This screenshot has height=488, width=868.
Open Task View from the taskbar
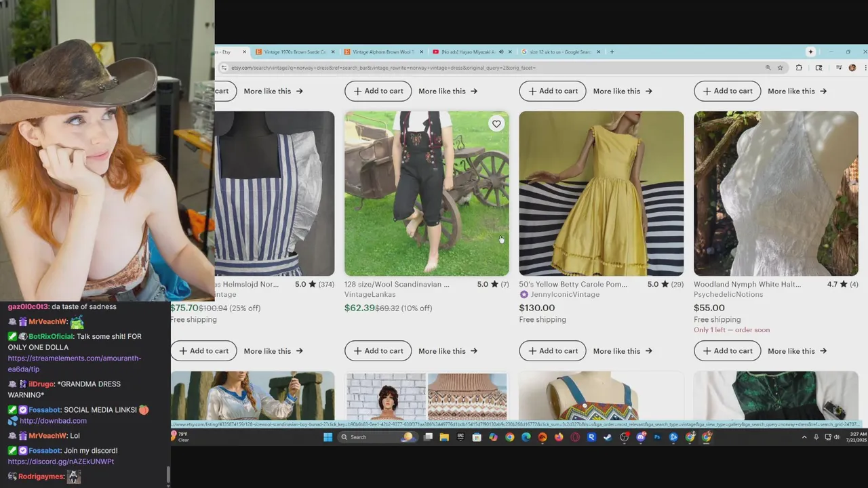tap(428, 437)
